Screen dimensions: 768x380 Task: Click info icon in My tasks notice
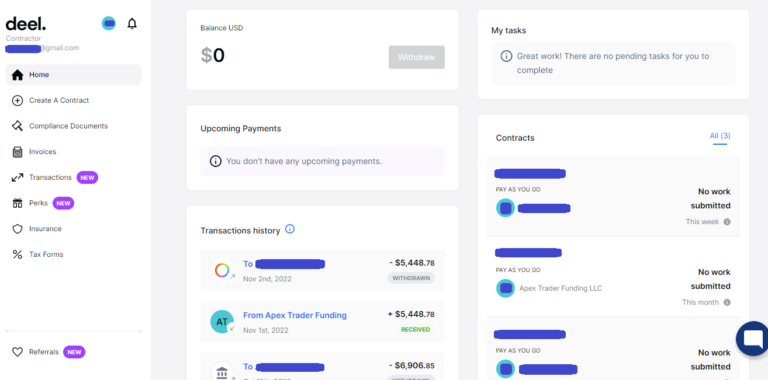click(506, 56)
